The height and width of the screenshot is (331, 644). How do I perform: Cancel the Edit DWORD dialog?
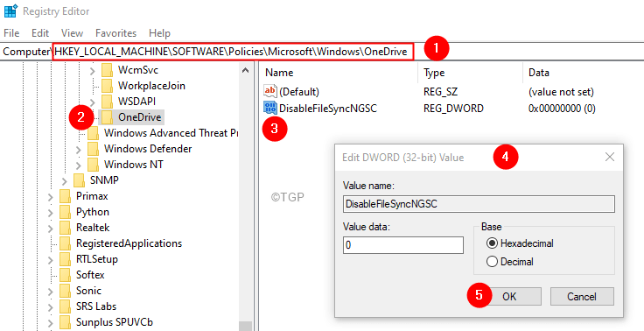(582, 297)
